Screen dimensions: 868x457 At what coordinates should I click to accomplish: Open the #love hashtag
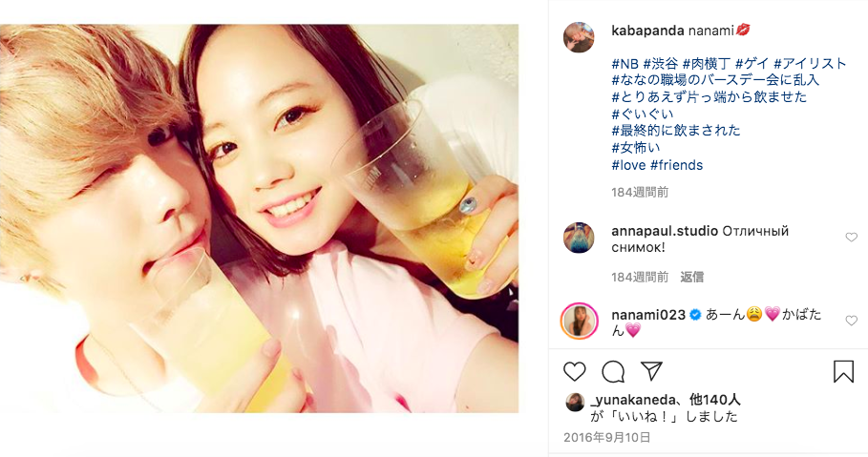[x=629, y=165]
